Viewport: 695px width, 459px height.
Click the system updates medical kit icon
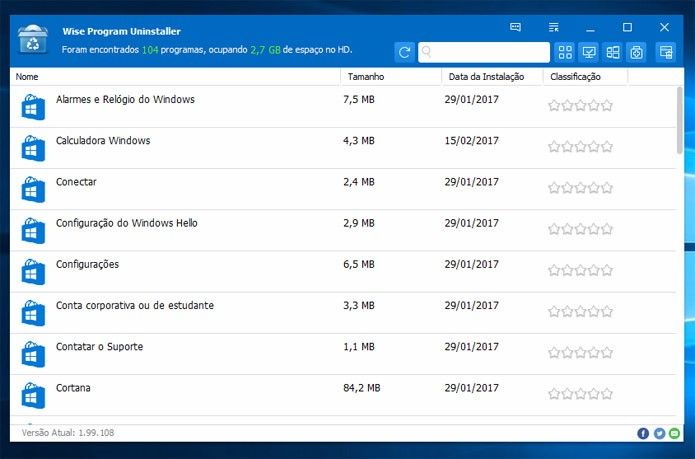pos(636,52)
